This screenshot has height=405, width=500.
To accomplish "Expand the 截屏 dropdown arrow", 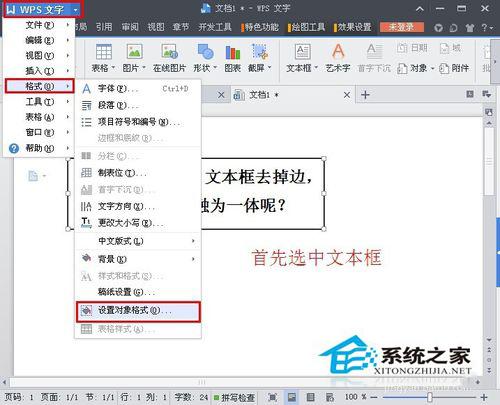I will point(269,68).
